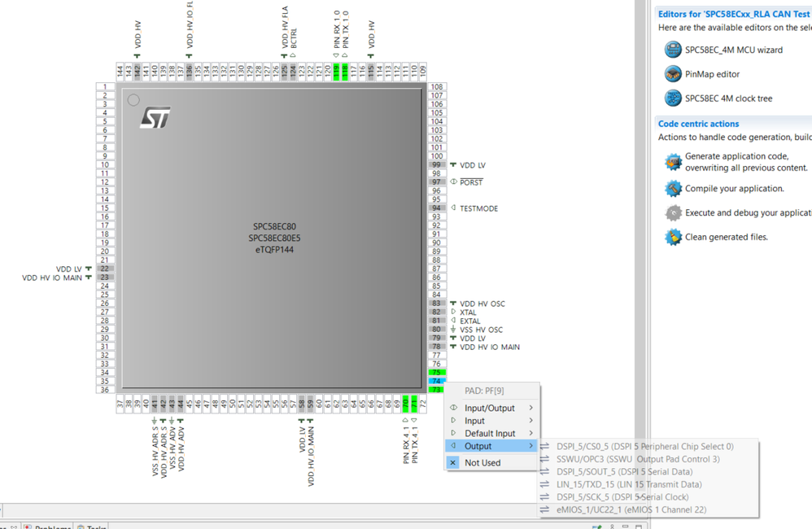
Task: Select pin 22 VDD LV on left side
Action: 105,269
